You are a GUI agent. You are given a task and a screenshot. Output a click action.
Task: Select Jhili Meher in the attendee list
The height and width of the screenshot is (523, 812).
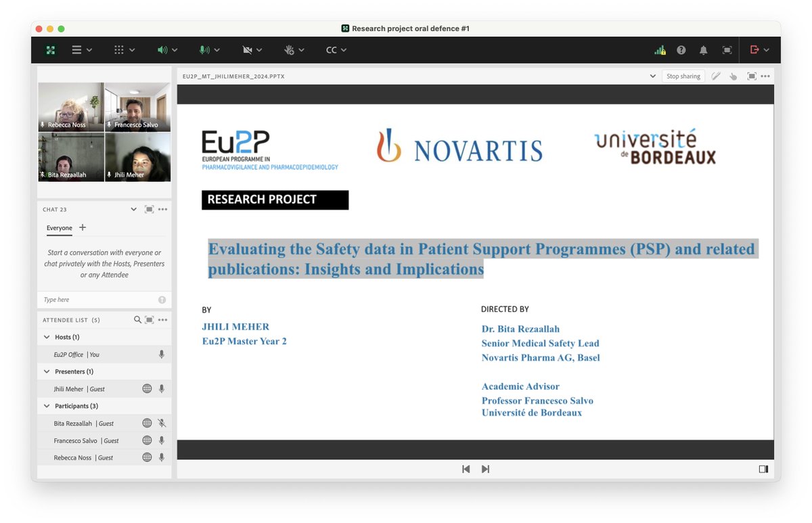(x=104, y=389)
